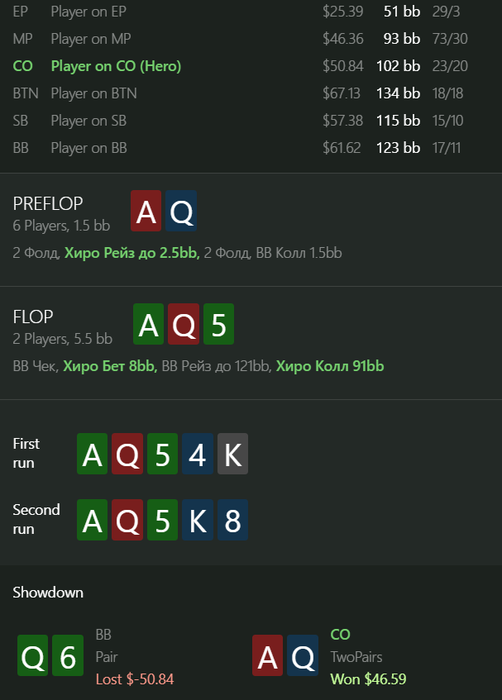This screenshot has height=700, width=502.
Task: Click the Хиро Рейз до 2.5bb action
Action: tap(132, 253)
